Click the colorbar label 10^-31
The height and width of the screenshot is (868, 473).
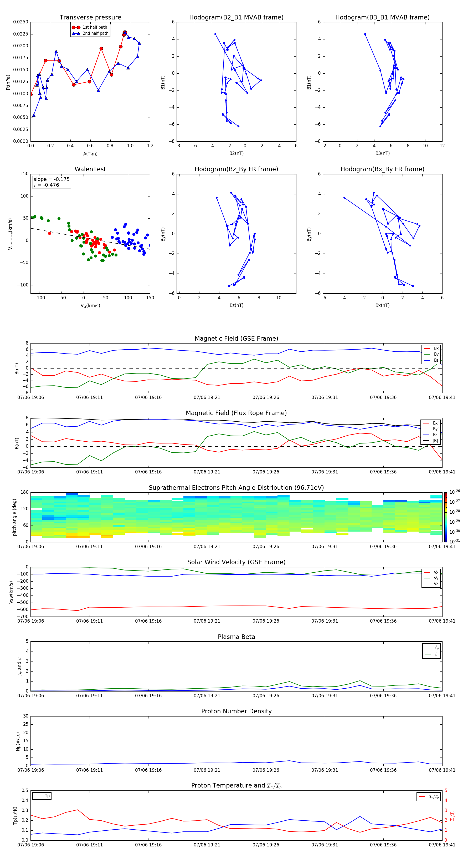(455, 542)
